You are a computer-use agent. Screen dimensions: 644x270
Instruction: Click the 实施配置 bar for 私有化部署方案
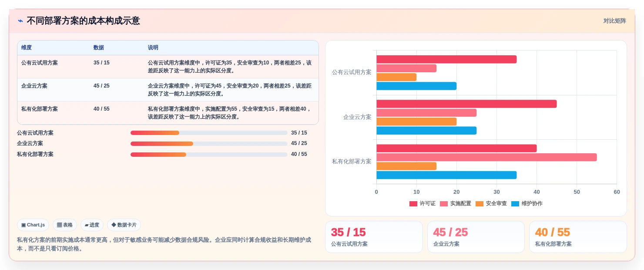486,157
